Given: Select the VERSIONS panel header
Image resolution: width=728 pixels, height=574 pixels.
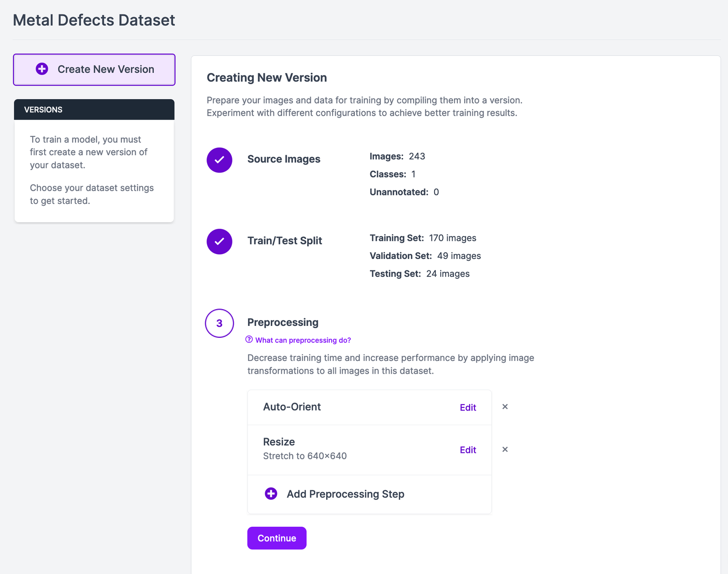Looking at the screenshot, I should (43, 110).
